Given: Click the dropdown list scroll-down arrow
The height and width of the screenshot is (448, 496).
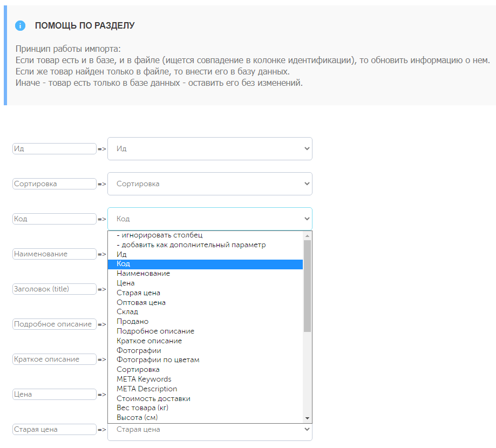Looking at the screenshot, I should [x=307, y=418].
